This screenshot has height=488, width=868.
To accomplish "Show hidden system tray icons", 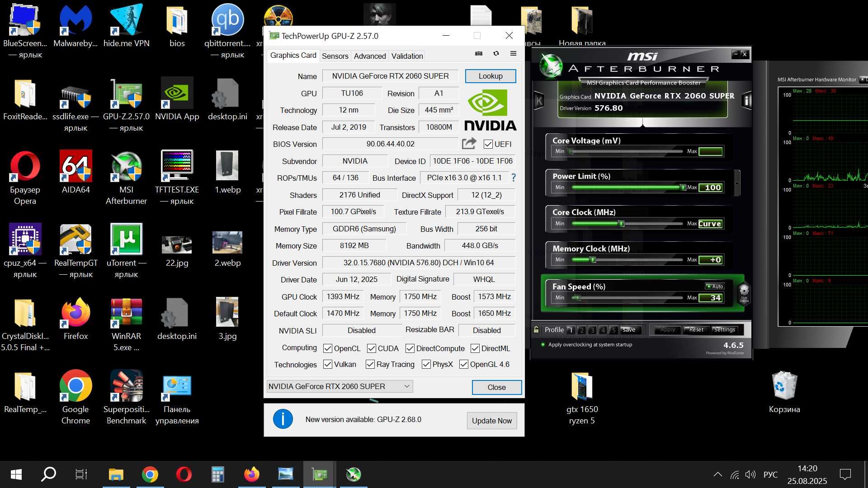I will [x=717, y=474].
